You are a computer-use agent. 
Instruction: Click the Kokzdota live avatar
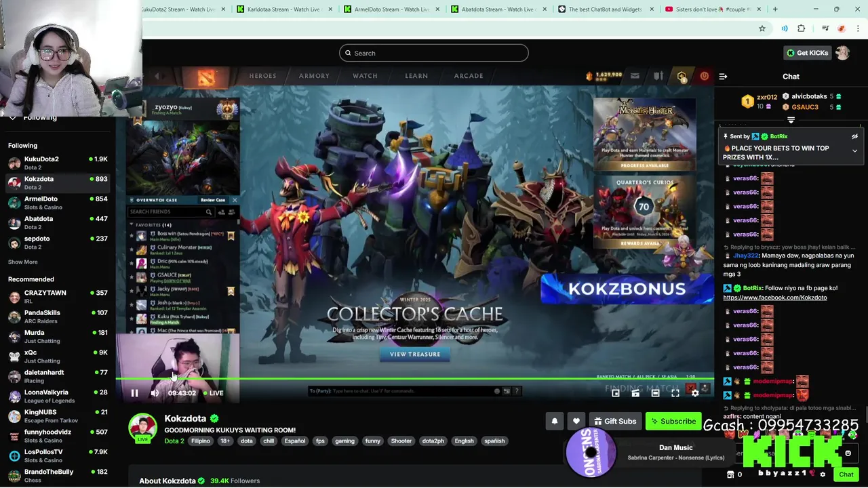click(x=143, y=428)
